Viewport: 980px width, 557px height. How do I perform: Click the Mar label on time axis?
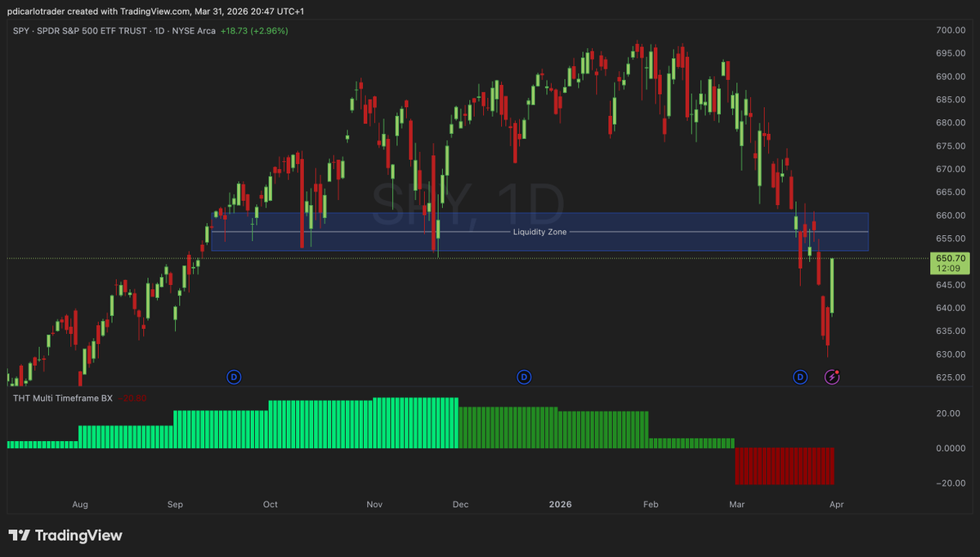[737, 505]
